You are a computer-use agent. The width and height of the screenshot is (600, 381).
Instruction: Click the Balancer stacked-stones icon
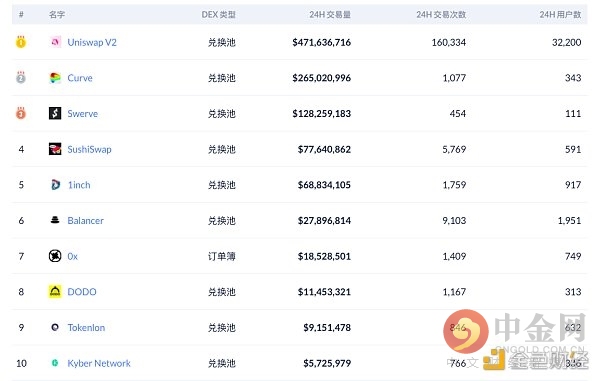pyautogui.click(x=55, y=220)
